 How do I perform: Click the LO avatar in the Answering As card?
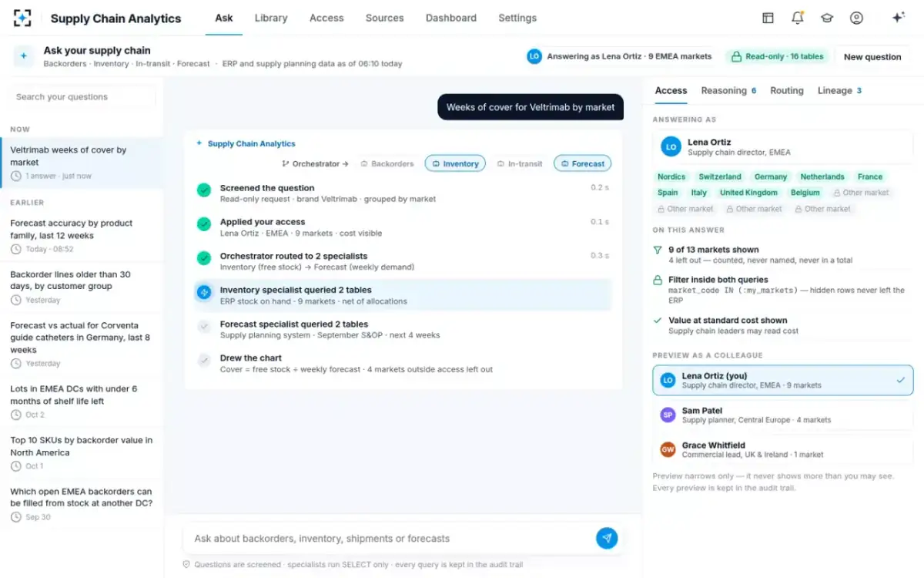671,146
